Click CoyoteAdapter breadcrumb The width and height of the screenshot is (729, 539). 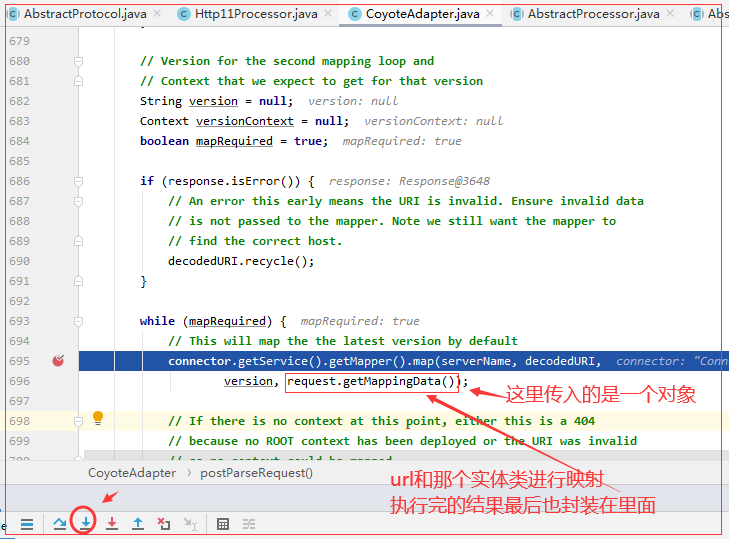coord(132,473)
